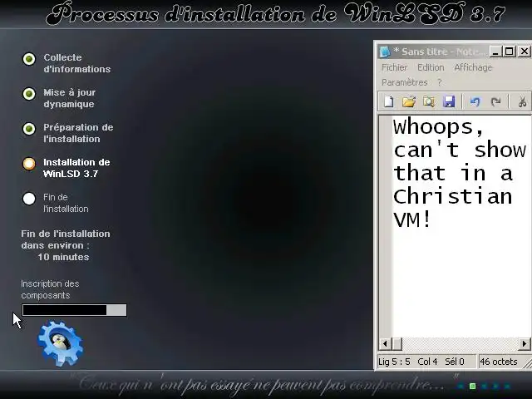
Task: Select the Collecte d'informations step indicator
Action: 29,59
